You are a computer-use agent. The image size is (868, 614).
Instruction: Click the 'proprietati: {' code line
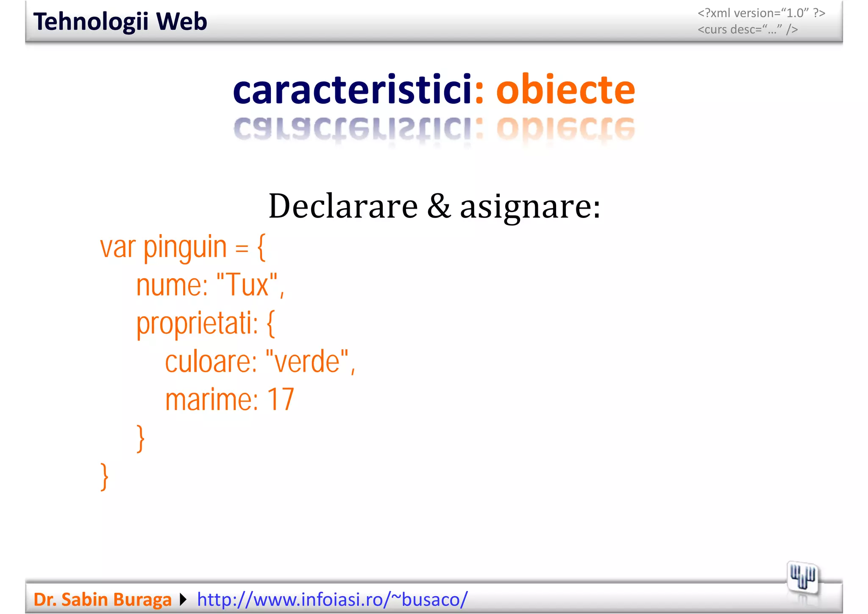[206, 324]
